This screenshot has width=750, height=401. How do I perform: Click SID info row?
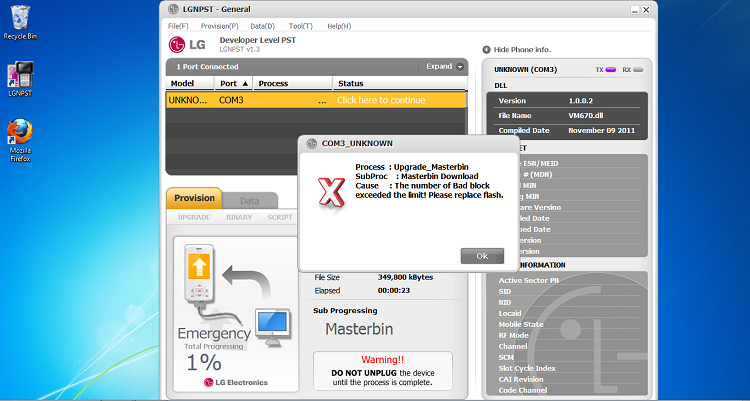point(505,291)
